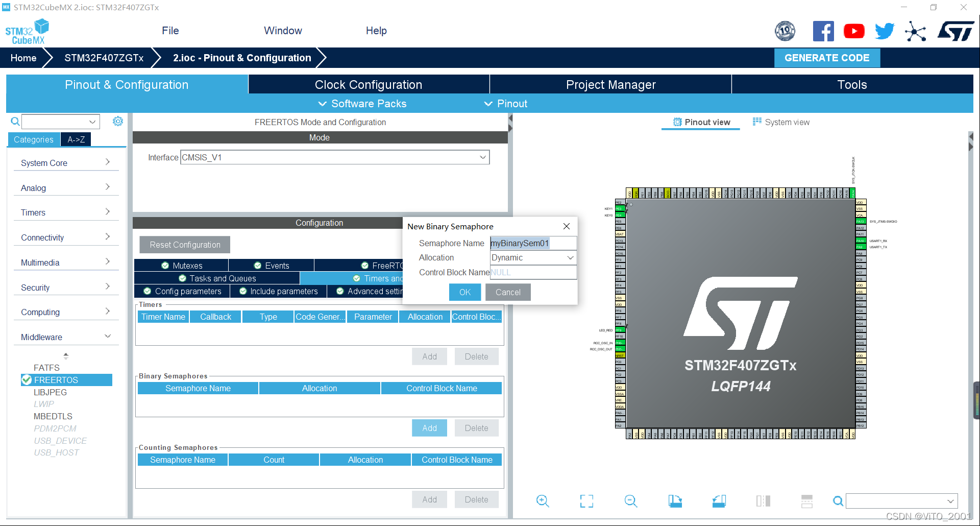
Task: Click the far right panel splitter arrows
Action: pos(971,141)
